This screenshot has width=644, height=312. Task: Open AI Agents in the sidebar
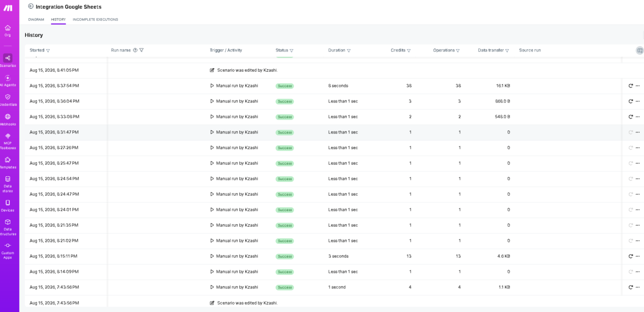point(8,80)
